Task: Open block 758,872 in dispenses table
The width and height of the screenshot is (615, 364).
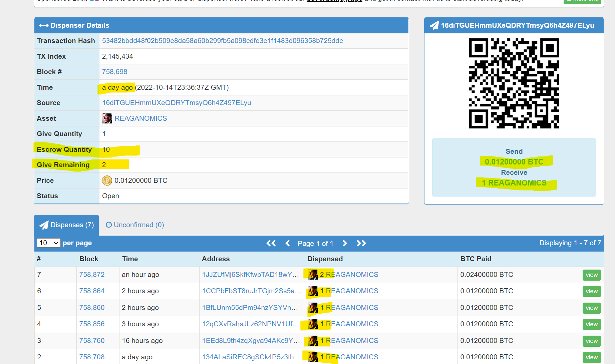Action: (x=92, y=275)
